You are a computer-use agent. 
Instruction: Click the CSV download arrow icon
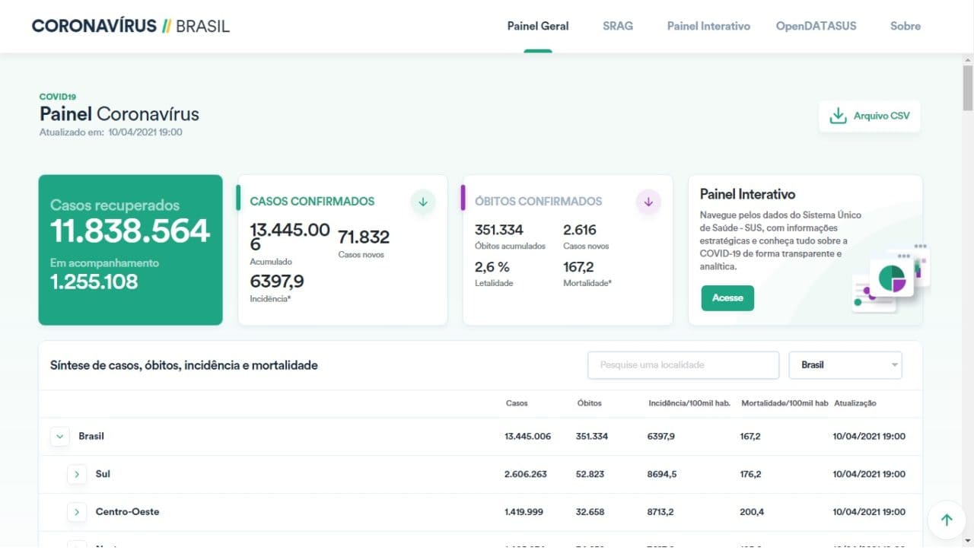tap(838, 116)
